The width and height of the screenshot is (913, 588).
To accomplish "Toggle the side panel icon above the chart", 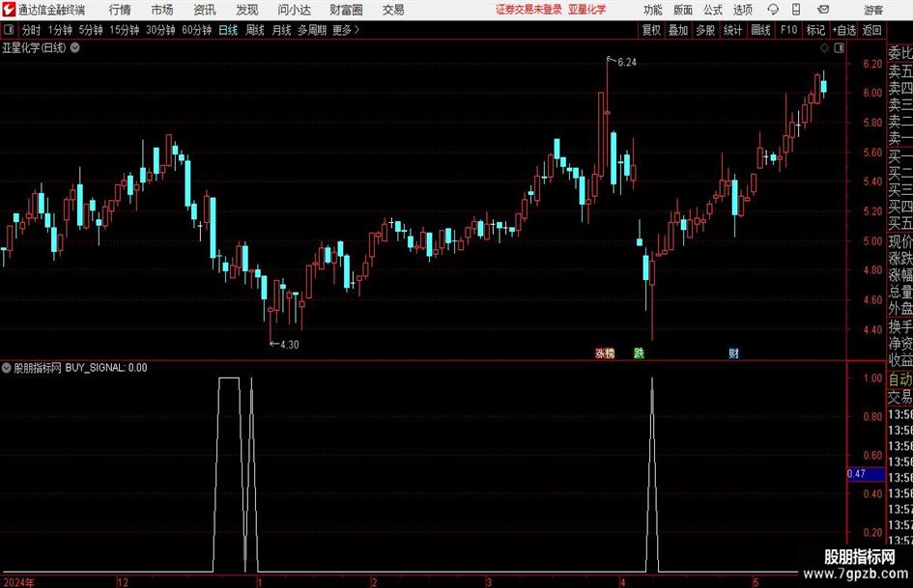I will coord(839,48).
